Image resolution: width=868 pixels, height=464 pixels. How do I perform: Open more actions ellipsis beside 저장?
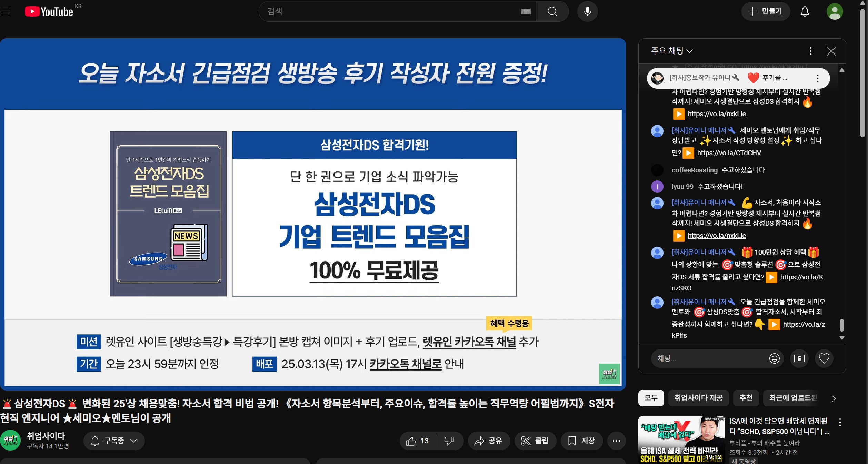click(x=616, y=441)
